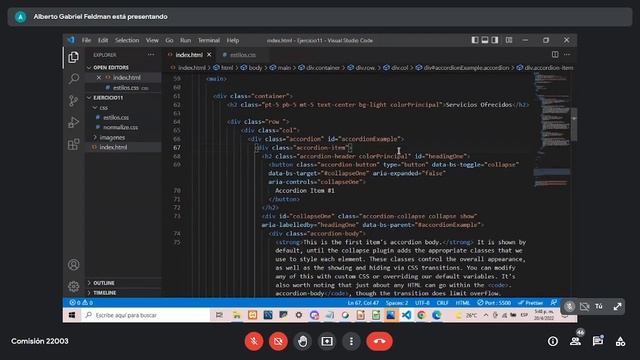
Task: Click the Windows taskbar search box
Action: [x=145, y=315]
